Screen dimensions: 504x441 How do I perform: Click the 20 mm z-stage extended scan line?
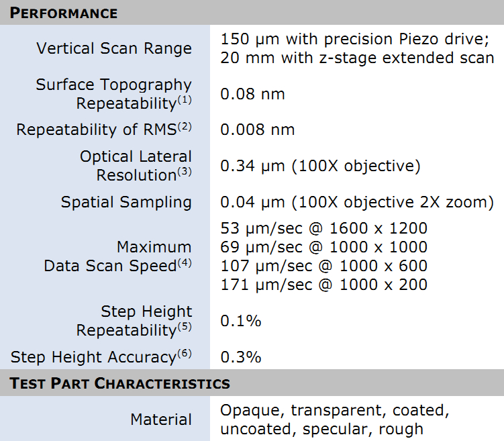(x=357, y=58)
